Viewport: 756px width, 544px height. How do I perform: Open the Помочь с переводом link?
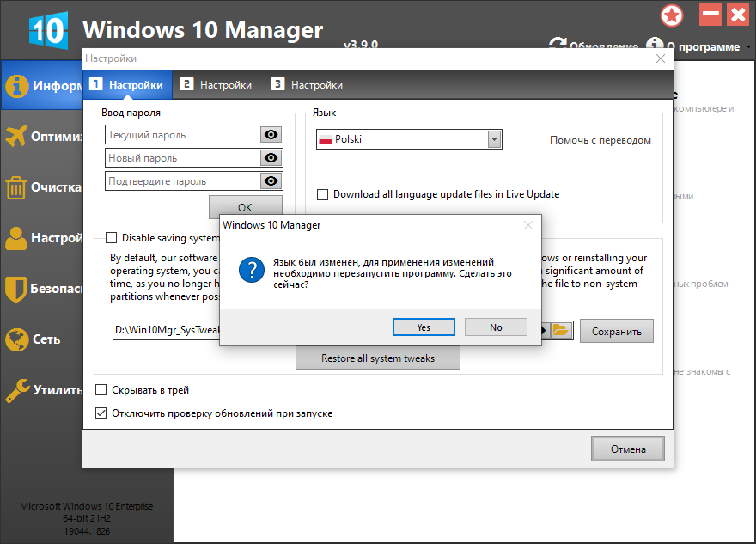[601, 140]
